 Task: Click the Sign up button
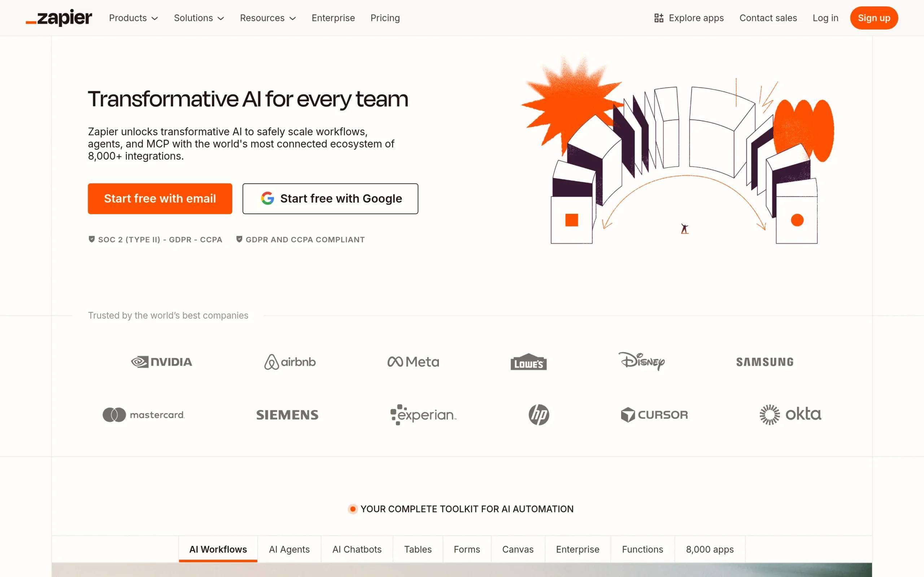873,18
